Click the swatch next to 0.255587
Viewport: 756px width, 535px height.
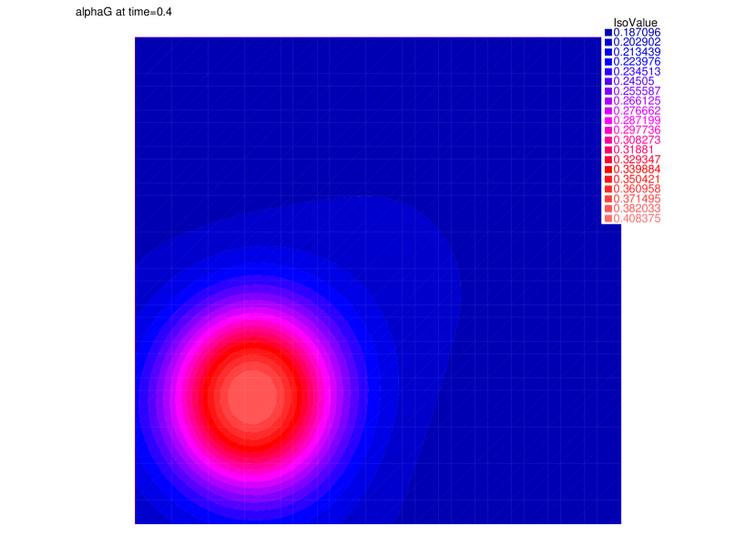(x=608, y=91)
